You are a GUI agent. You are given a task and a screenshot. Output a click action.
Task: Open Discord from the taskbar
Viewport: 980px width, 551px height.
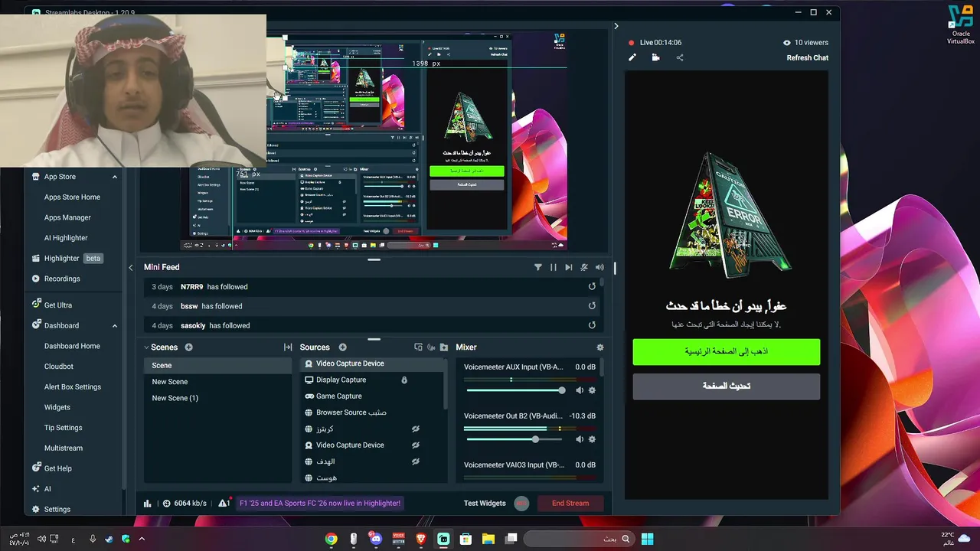375,539
